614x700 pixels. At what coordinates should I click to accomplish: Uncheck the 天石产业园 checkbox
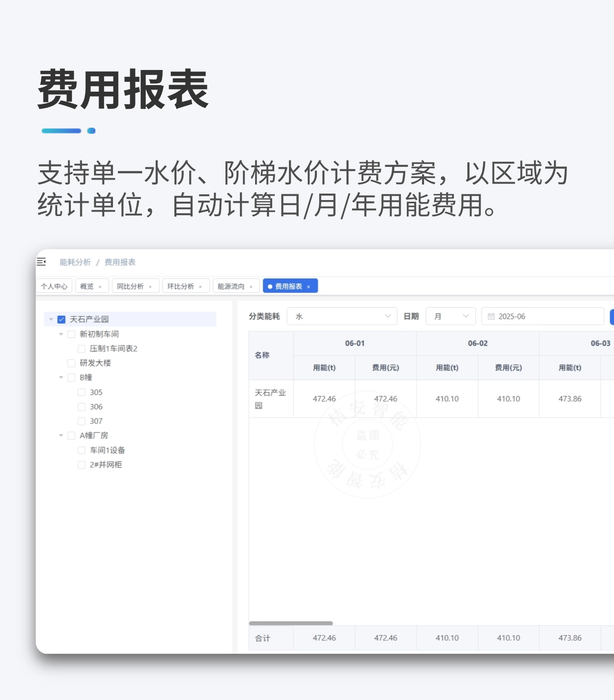click(x=61, y=320)
